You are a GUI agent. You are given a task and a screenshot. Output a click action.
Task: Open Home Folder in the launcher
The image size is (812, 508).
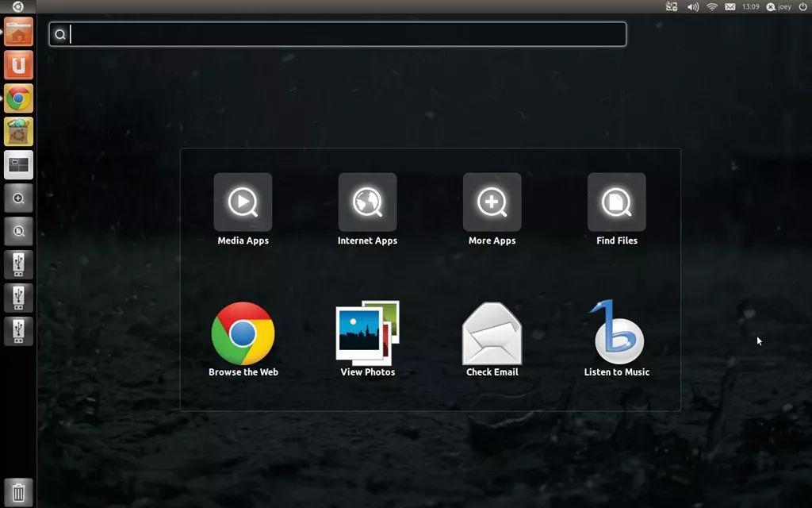19,32
